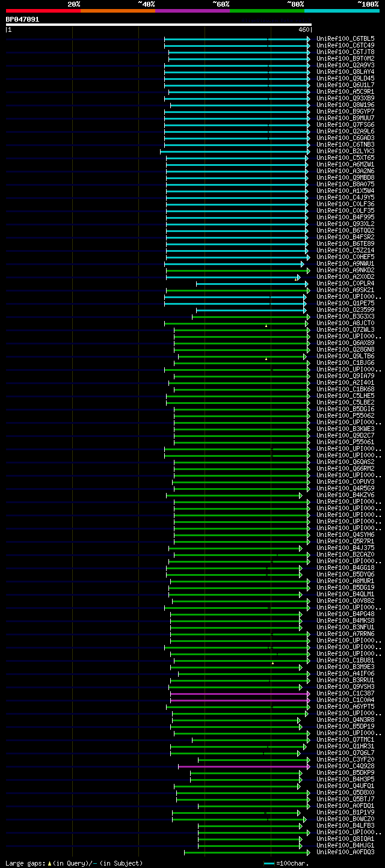The height and width of the screenshot is (868, 385).
Task: Select the UniRef100_C3YF20 label
Action: [x=345, y=759]
